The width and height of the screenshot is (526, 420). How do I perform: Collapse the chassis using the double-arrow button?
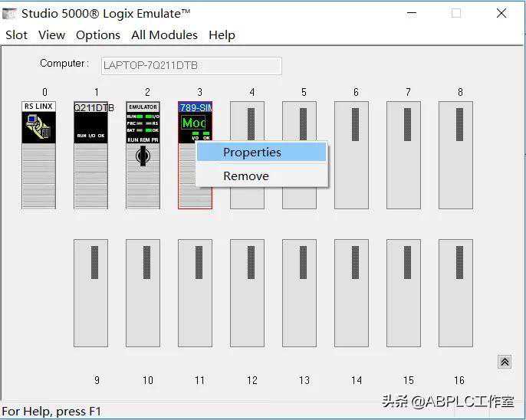pos(505,362)
